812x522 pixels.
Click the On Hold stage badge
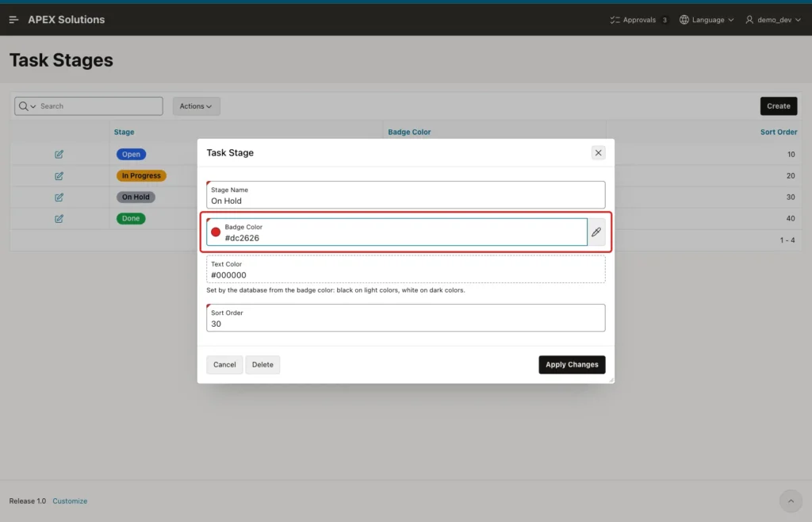(x=136, y=197)
